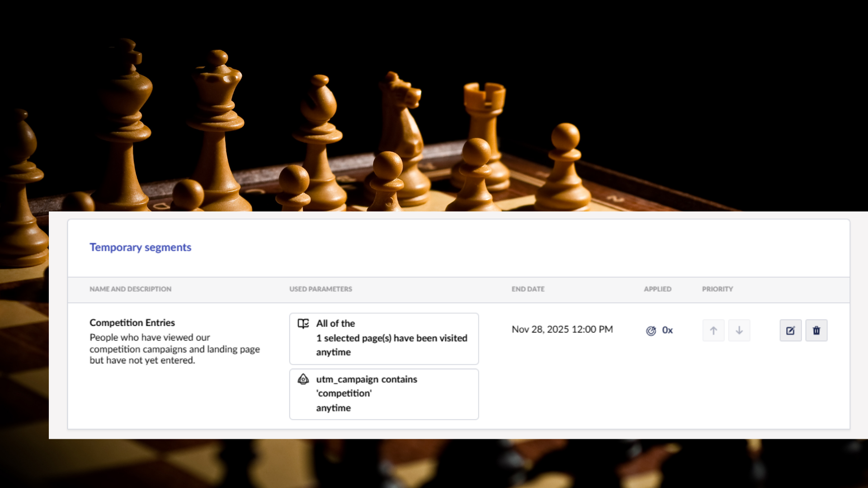The height and width of the screenshot is (488, 868).
Task: Move segment priority up
Action: [713, 330]
